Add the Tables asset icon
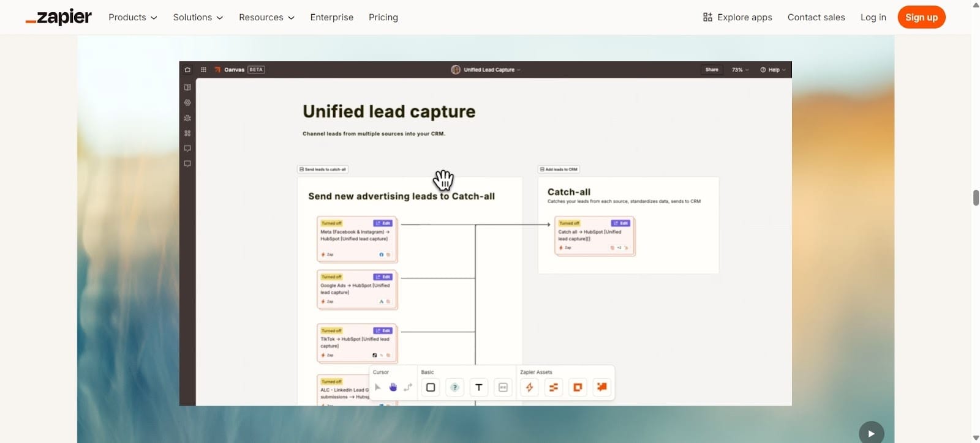This screenshot has height=443, width=980. (554, 387)
